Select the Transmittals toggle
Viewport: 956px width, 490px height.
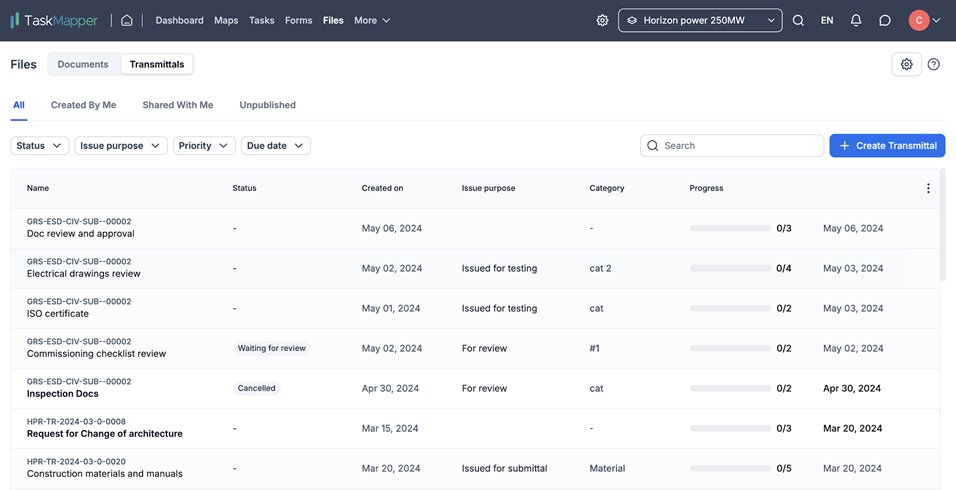[157, 64]
